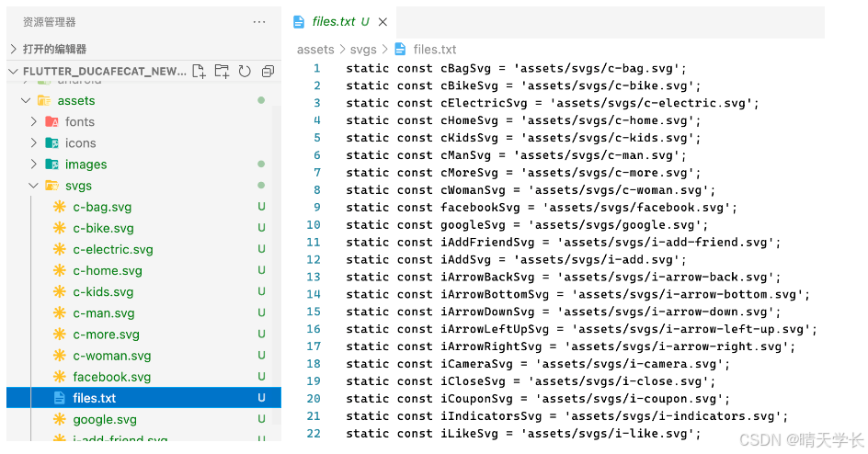Click the svg icon beside c-kids.svg
The image size is (868, 454).
59,291
